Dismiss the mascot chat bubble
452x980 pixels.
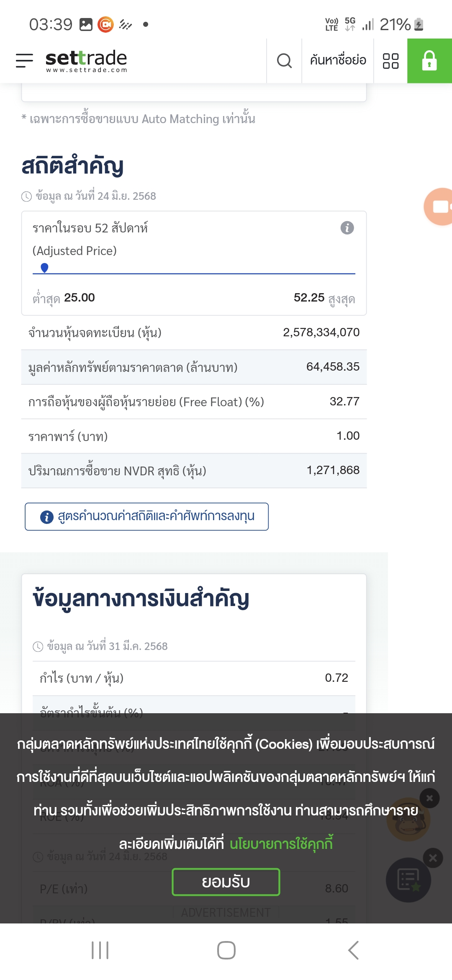(x=429, y=798)
